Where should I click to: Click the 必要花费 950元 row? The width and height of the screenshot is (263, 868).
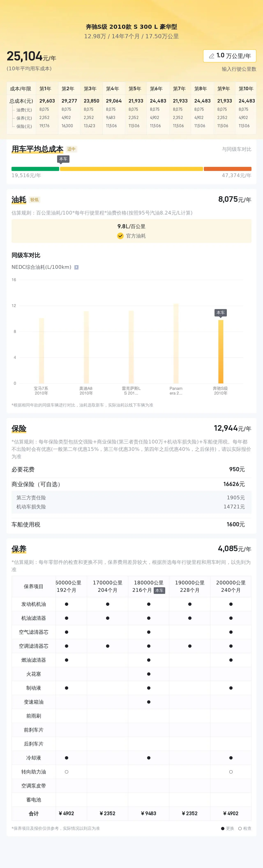[x=131, y=469]
